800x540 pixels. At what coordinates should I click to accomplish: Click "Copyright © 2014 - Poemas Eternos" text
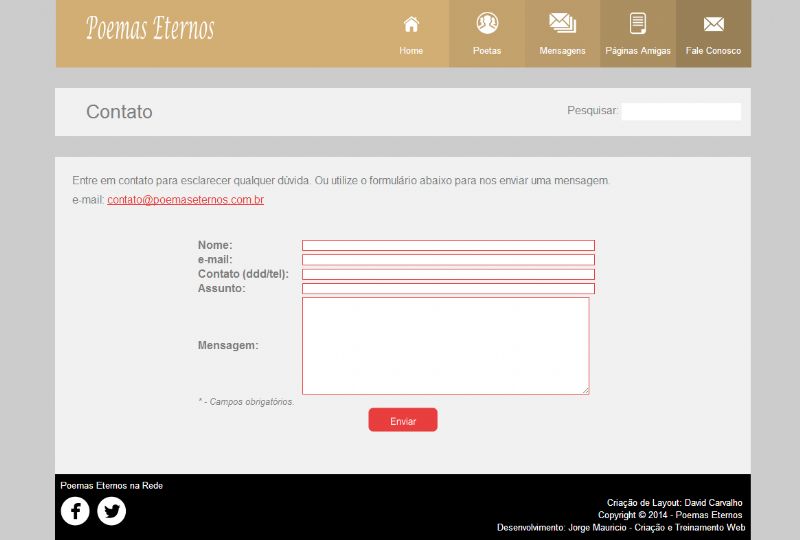[x=670, y=515]
